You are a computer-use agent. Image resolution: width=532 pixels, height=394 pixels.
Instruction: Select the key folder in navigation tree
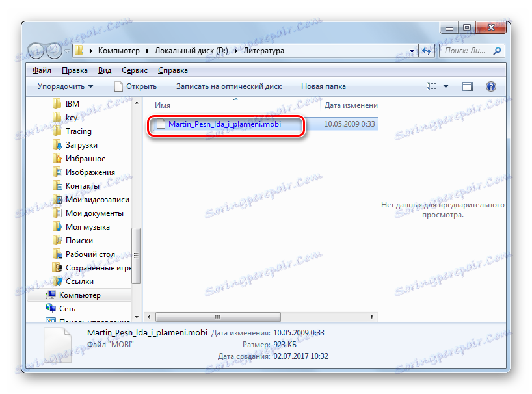pyautogui.click(x=72, y=118)
